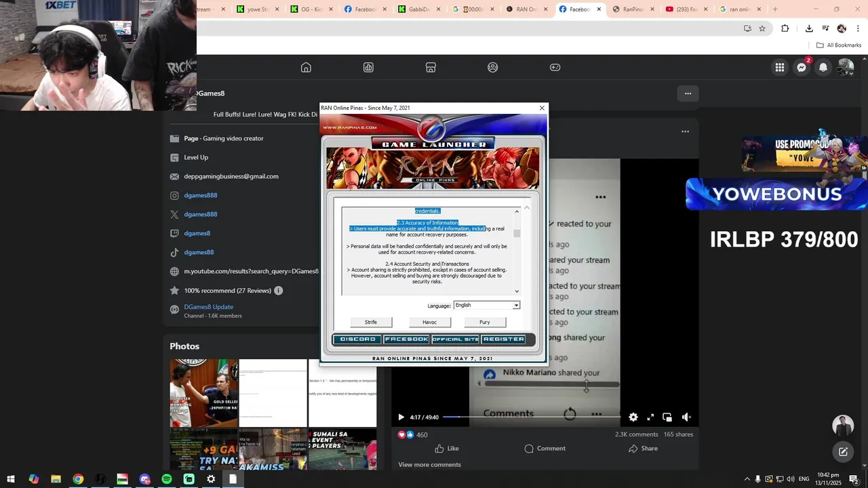Seek on the video progress bar
Viewport: 868px width, 488px height.
[531, 418]
